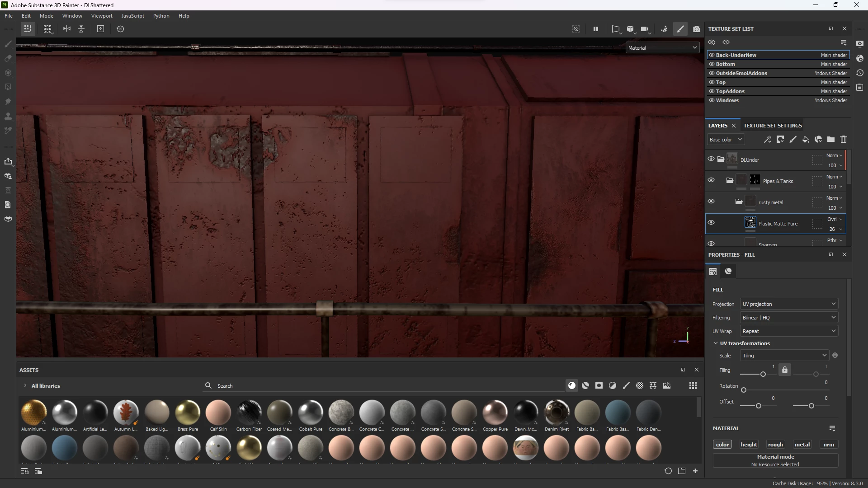The height and width of the screenshot is (488, 868).
Task: Toggle visibility of Pipes & Tanks folder
Action: pyautogui.click(x=711, y=180)
